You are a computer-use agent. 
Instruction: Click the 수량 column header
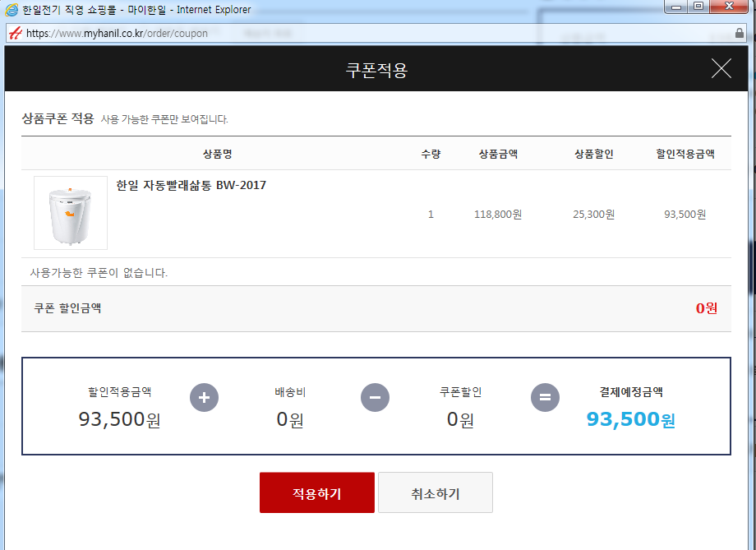click(431, 154)
